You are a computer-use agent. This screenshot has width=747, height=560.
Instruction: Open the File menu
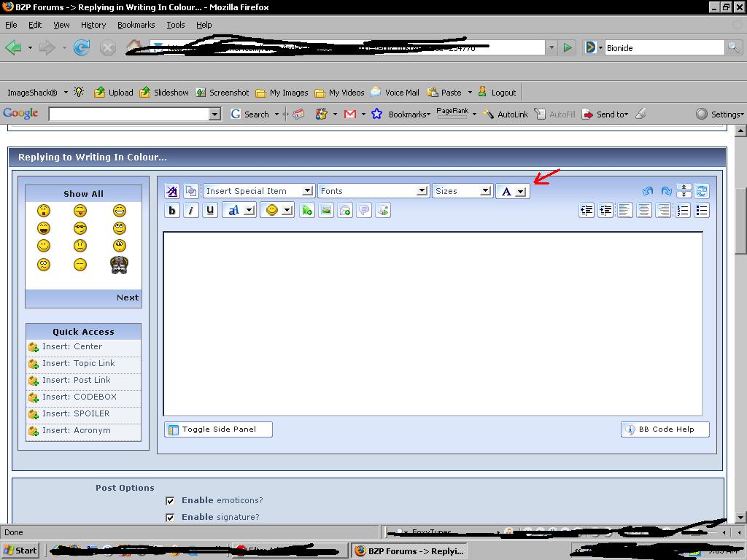(11, 25)
